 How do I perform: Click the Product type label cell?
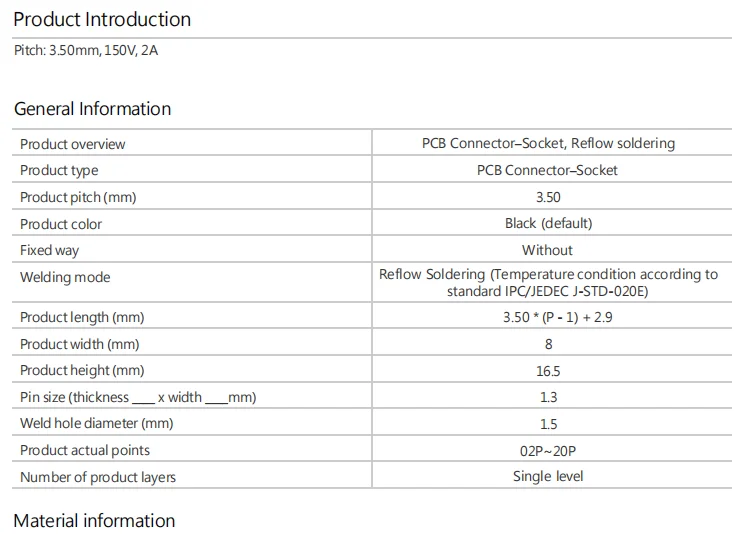tap(59, 170)
